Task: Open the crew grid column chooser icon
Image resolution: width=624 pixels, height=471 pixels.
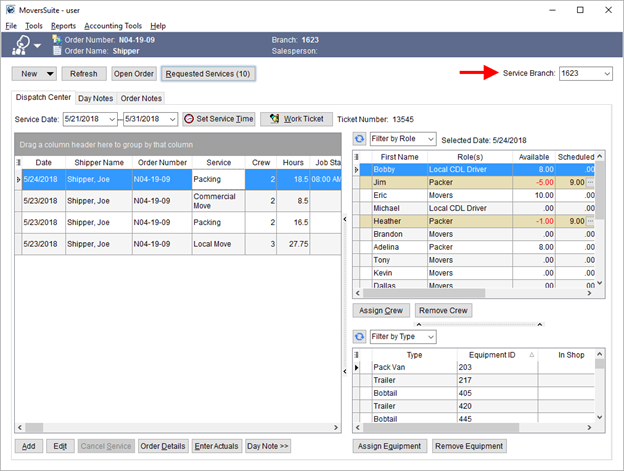Action: [358, 157]
